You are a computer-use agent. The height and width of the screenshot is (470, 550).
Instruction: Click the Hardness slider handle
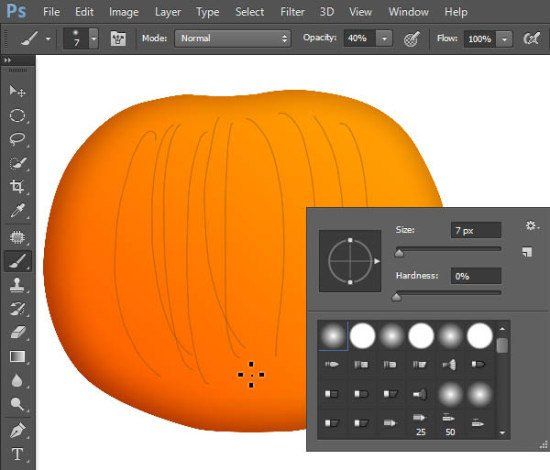396,297
